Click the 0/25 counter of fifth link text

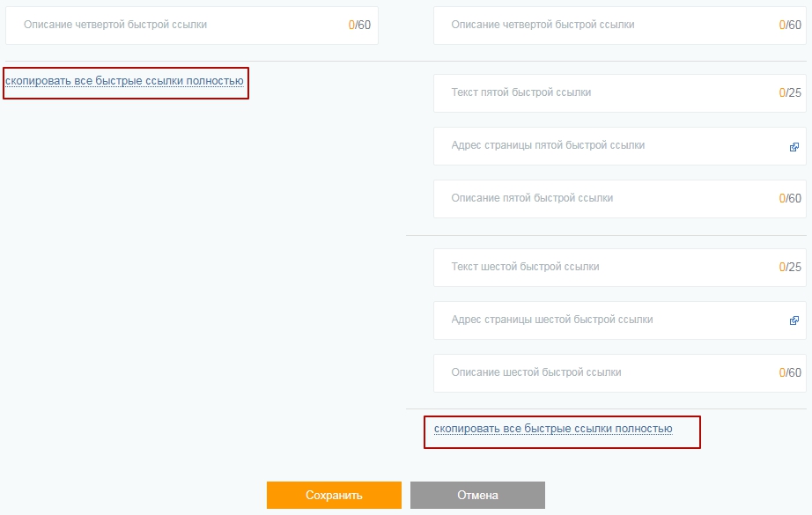pyautogui.click(x=790, y=93)
